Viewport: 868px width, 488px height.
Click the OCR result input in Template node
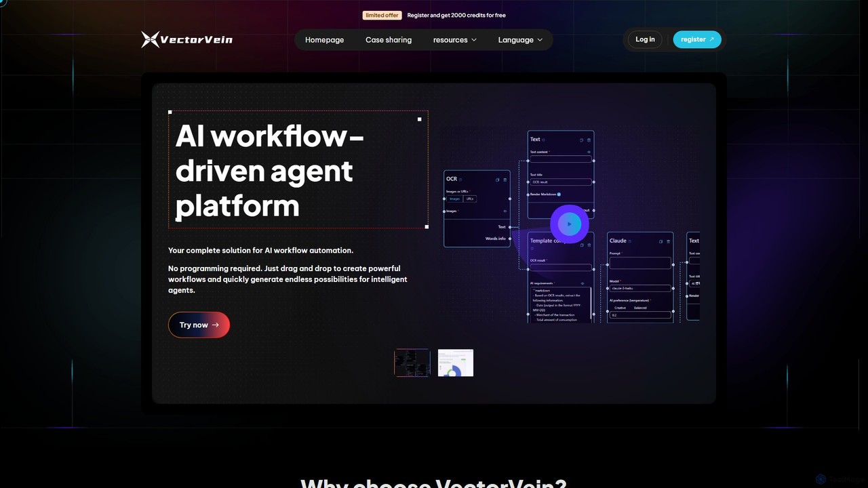[x=561, y=267]
